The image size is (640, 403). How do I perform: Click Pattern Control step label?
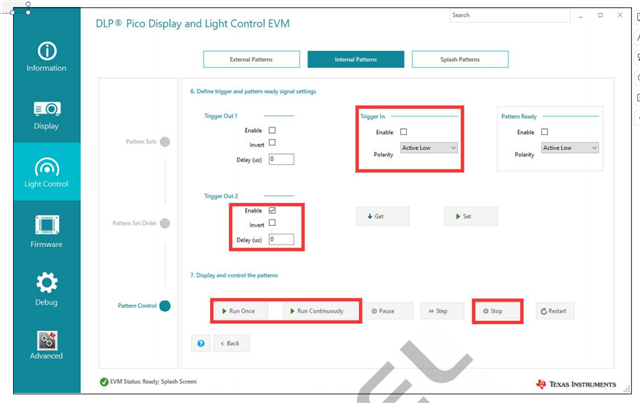click(x=137, y=306)
